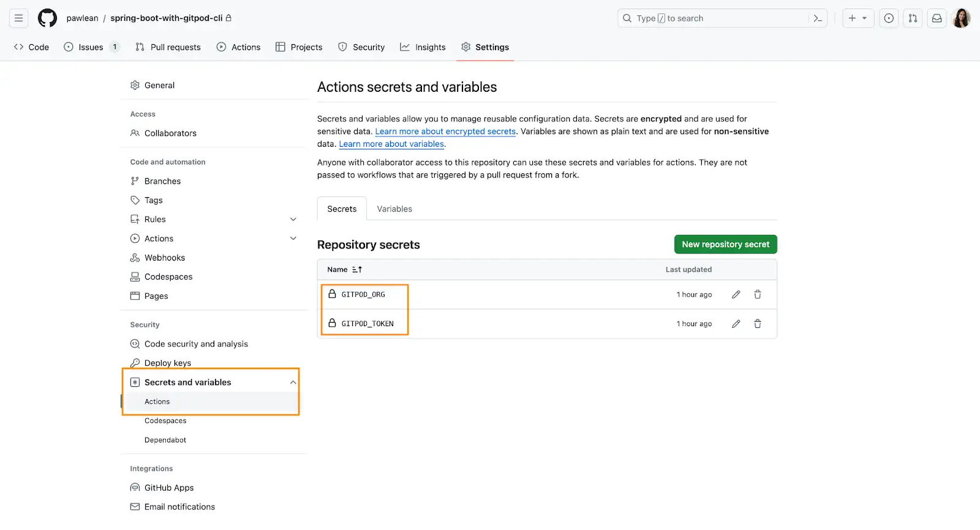
Task: Switch to the Pull requests tab
Action: 168,47
